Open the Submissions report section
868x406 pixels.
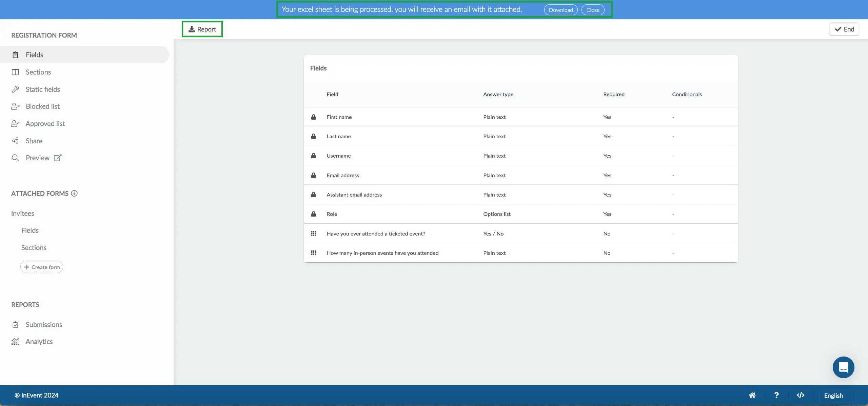click(x=44, y=325)
